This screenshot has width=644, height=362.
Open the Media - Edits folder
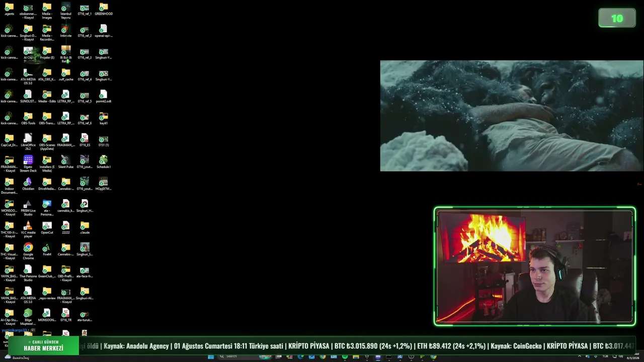pos(47,97)
